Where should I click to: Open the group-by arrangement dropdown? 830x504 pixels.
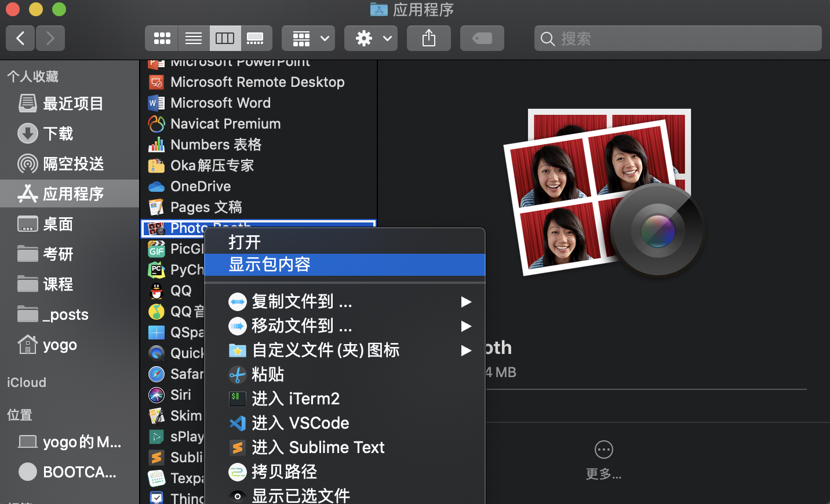(x=308, y=38)
